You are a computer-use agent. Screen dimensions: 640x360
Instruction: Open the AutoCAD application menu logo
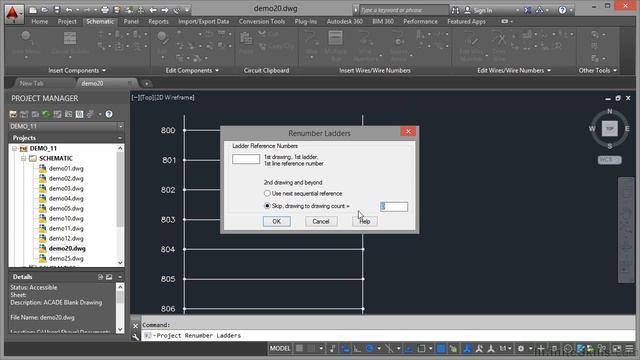tap(14, 13)
